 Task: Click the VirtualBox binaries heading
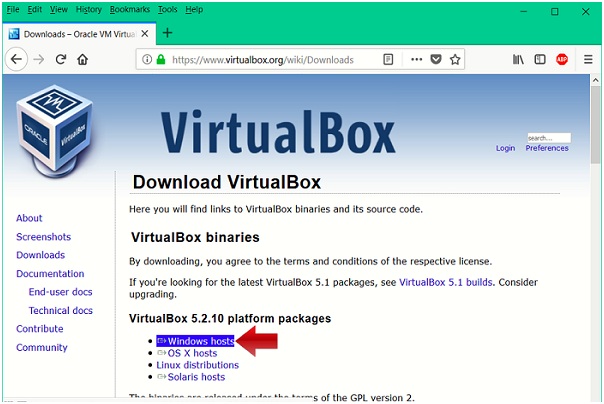195,237
